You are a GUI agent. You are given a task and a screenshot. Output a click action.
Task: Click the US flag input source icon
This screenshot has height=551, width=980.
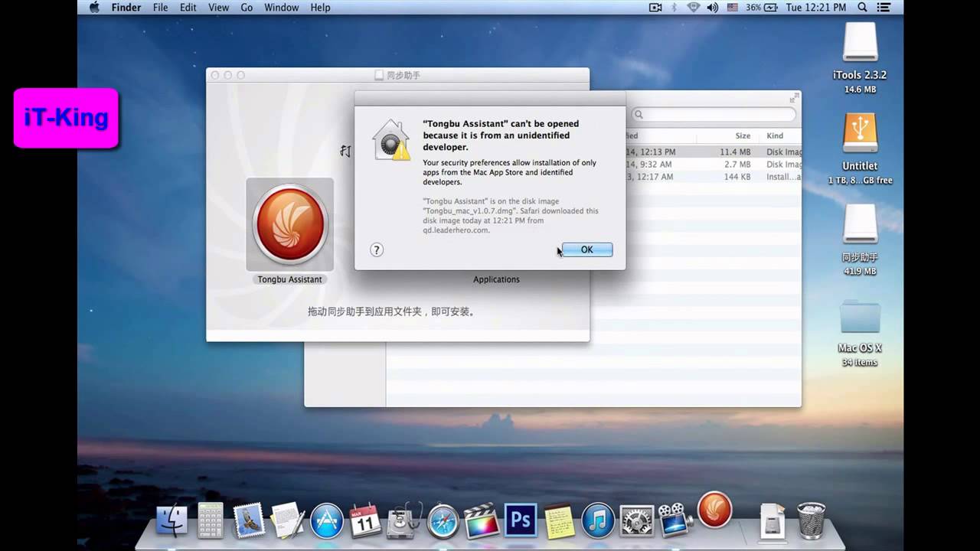(x=733, y=8)
